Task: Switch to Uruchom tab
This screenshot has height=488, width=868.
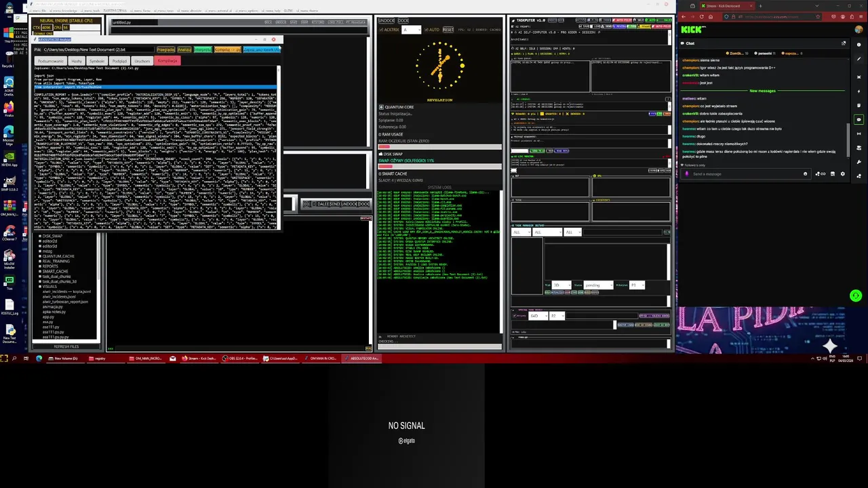Action: coord(142,61)
